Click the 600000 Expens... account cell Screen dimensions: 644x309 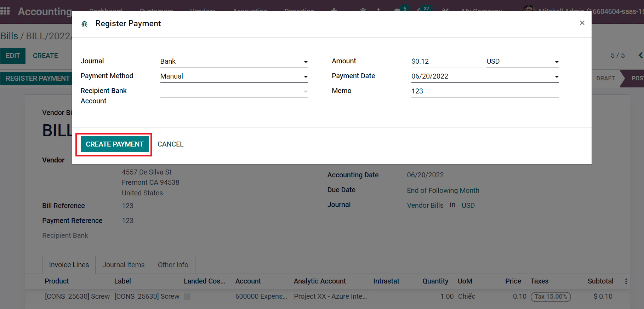click(x=261, y=297)
